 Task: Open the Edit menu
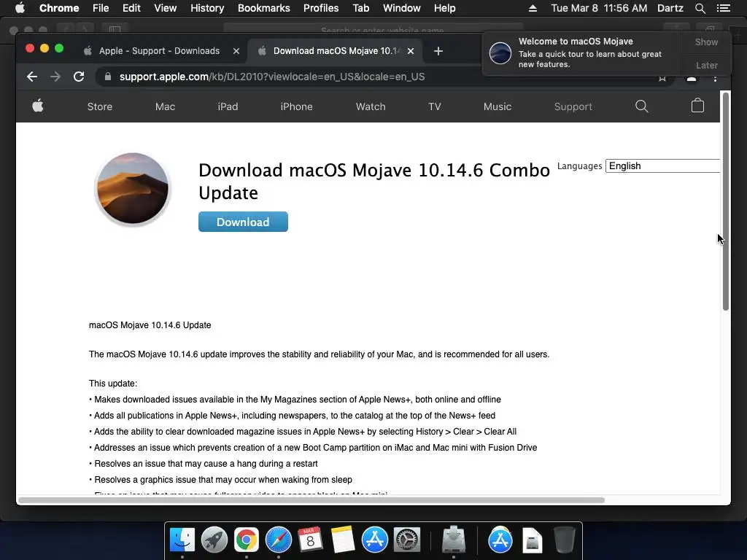coord(131,8)
